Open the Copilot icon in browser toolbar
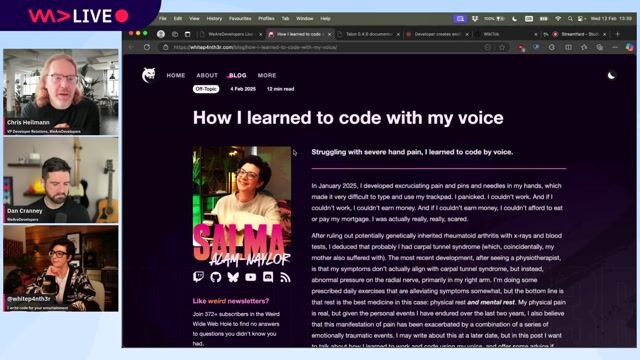The height and width of the screenshot is (360, 640). click(x=630, y=47)
